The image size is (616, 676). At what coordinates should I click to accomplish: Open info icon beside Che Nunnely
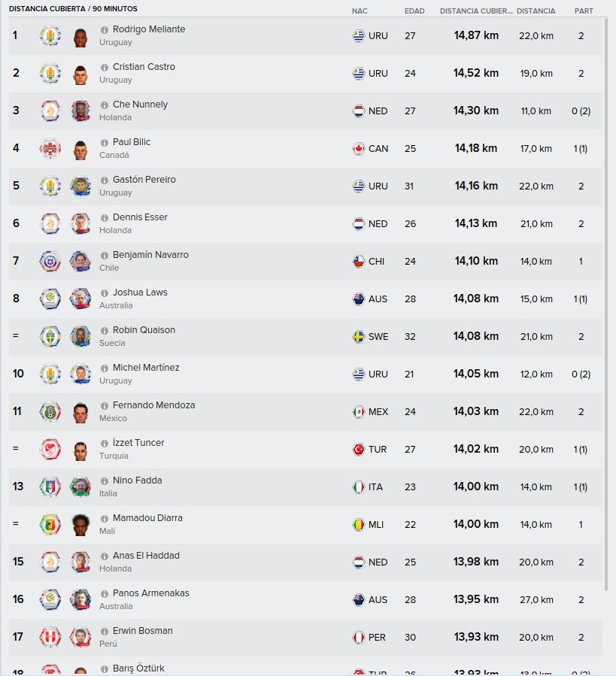point(105,105)
